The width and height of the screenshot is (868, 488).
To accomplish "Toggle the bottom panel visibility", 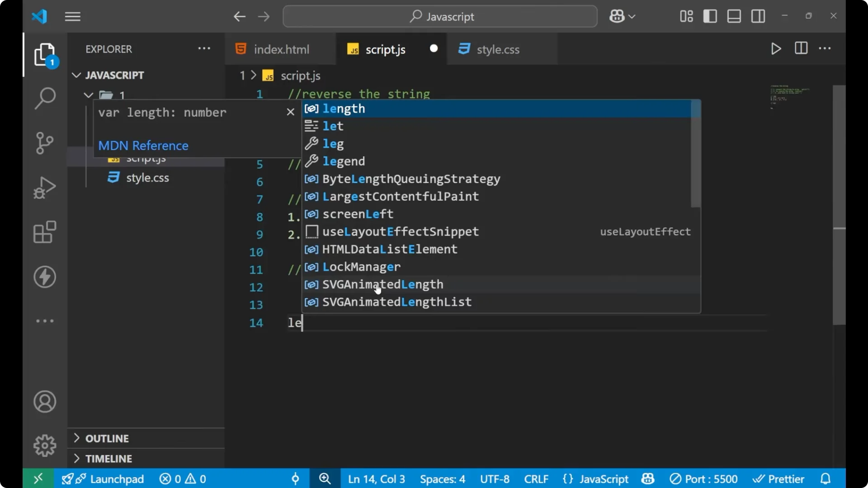I will (733, 16).
